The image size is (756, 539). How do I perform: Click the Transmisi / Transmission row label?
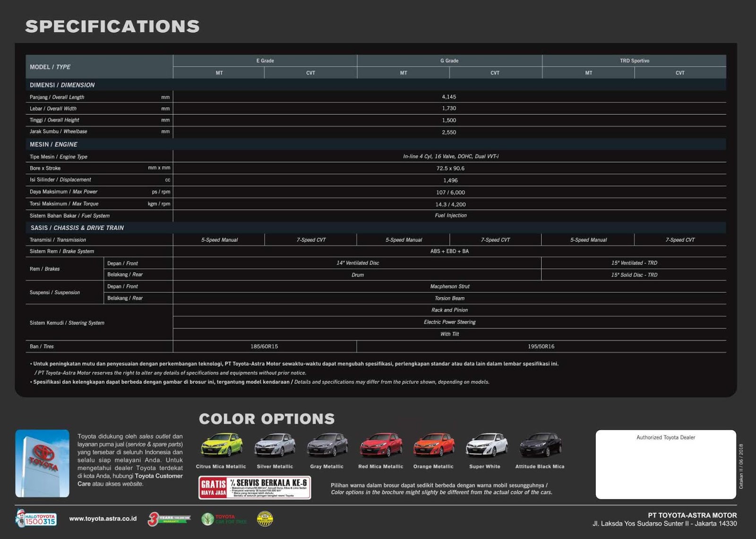58,240
